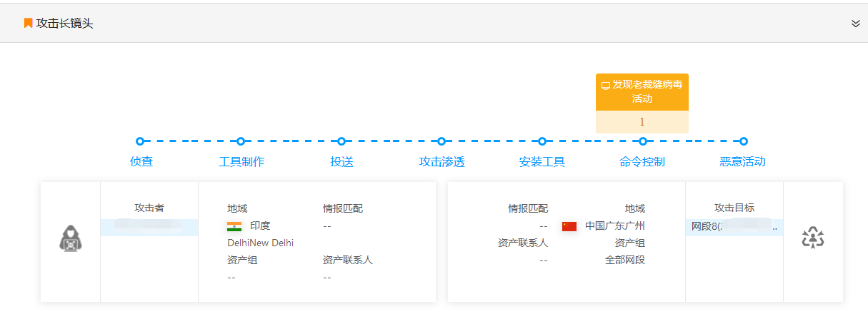Click the blurred attacker IP under 攻击者

coord(149,226)
